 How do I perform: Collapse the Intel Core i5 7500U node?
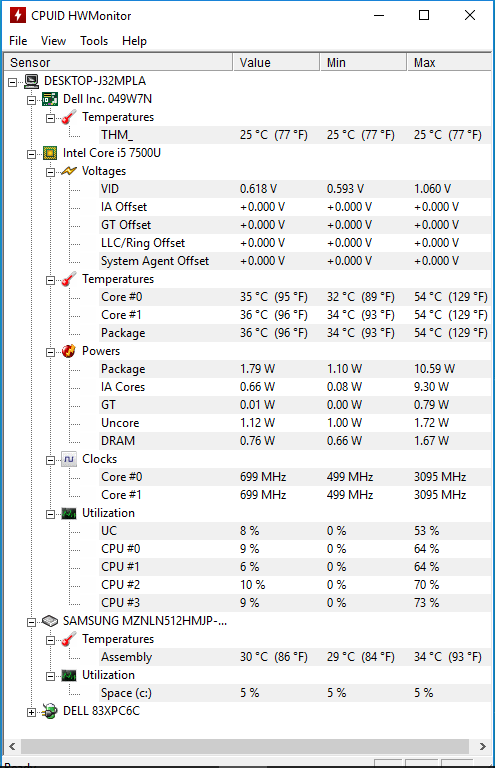click(x=31, y=154)
